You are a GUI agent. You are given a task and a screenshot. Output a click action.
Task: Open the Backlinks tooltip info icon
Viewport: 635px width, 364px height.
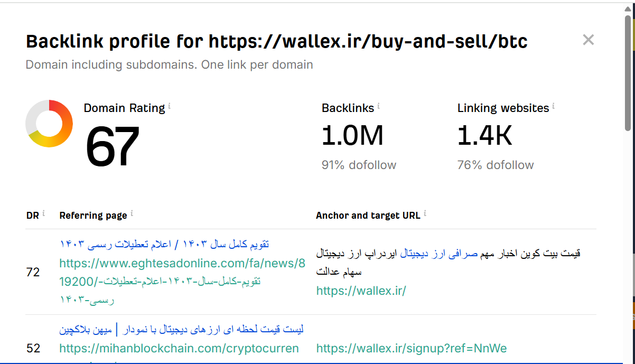tap(379, 105)
